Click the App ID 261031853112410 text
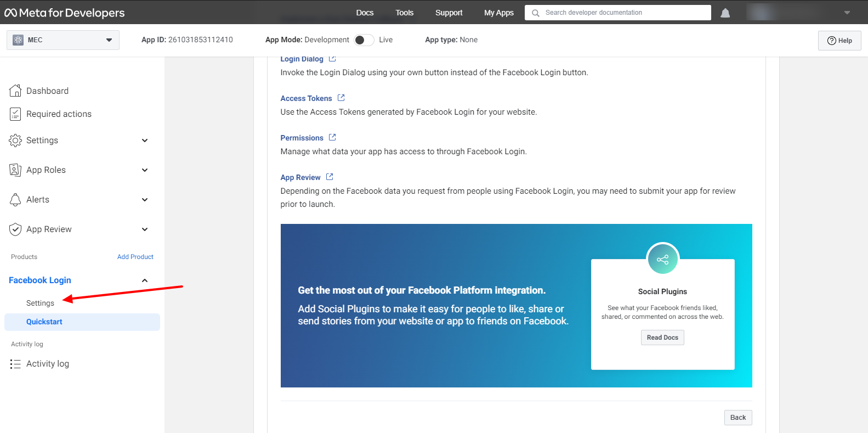The height and width of the screenshot is (433, 868). pyautogui.click(x=187, y=40)
